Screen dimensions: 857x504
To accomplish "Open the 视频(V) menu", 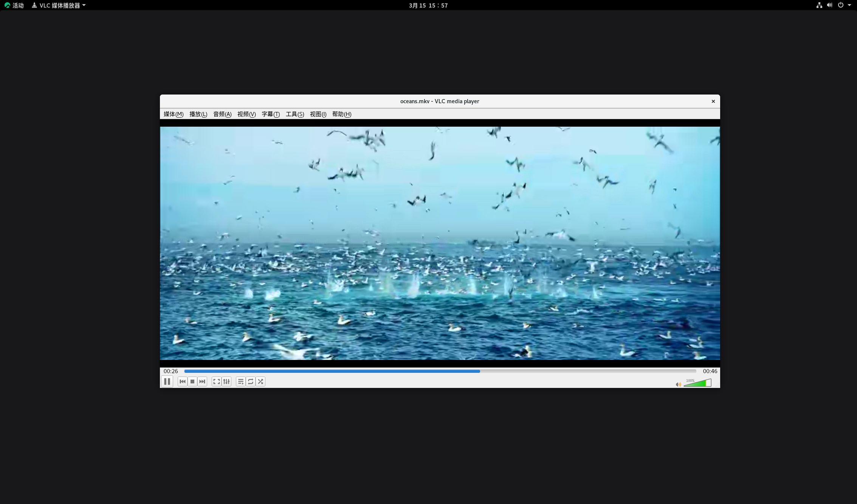I will coord(246,114).
